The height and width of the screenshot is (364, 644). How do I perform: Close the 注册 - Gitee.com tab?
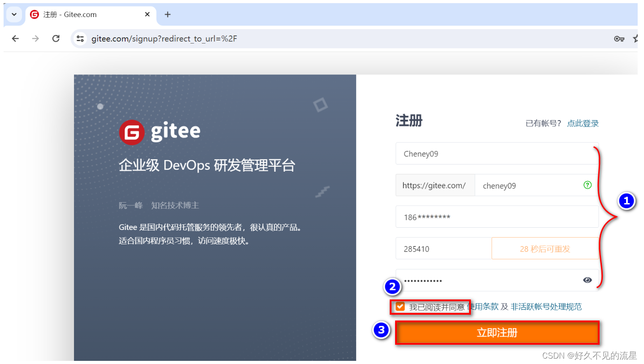pos(147,14)
